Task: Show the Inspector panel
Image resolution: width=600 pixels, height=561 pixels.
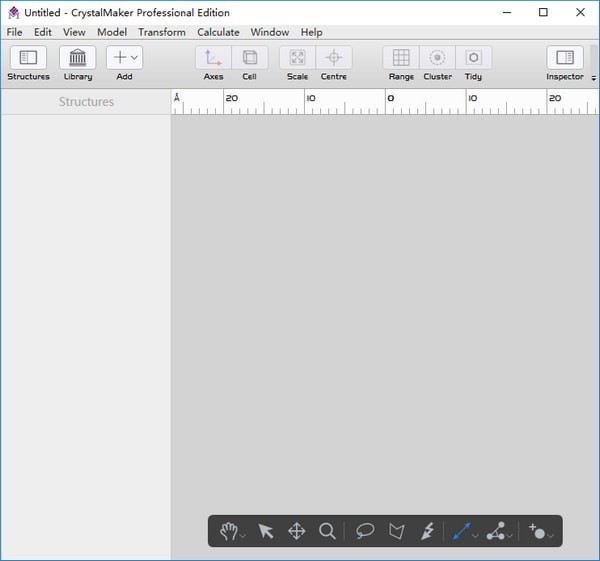Action: click(565, 58)
